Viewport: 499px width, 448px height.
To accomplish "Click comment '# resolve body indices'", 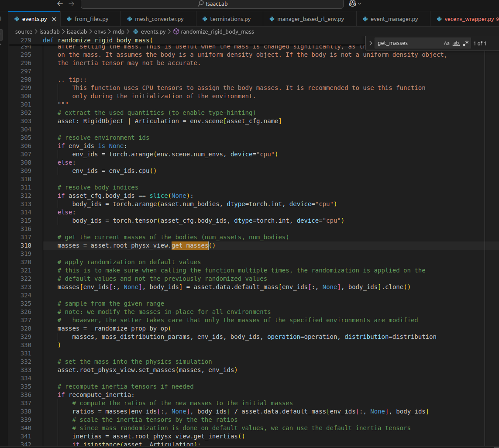I will point(98,187).
